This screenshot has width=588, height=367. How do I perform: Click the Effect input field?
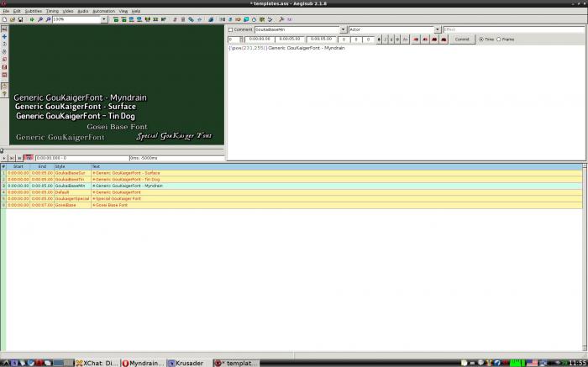click(514, 29)
